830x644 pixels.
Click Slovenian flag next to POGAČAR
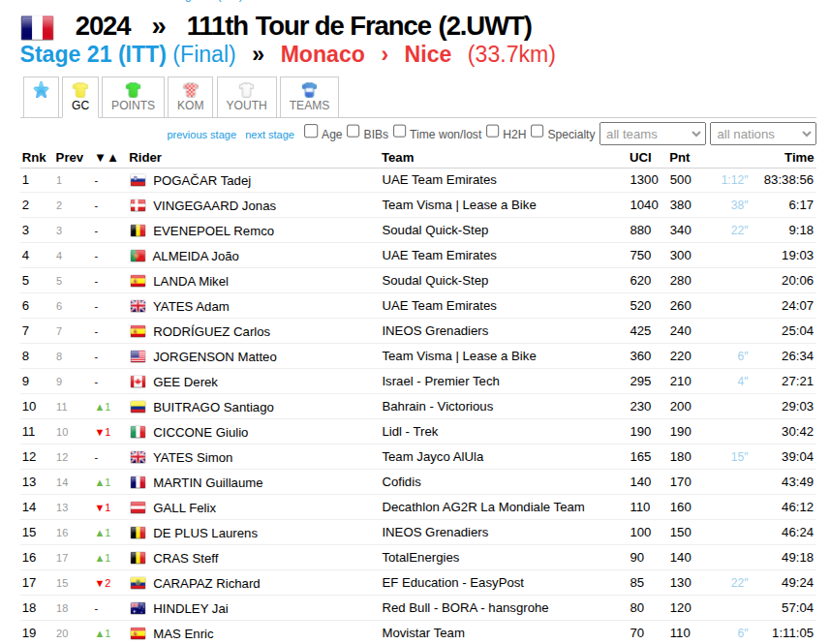click(138, 180)
